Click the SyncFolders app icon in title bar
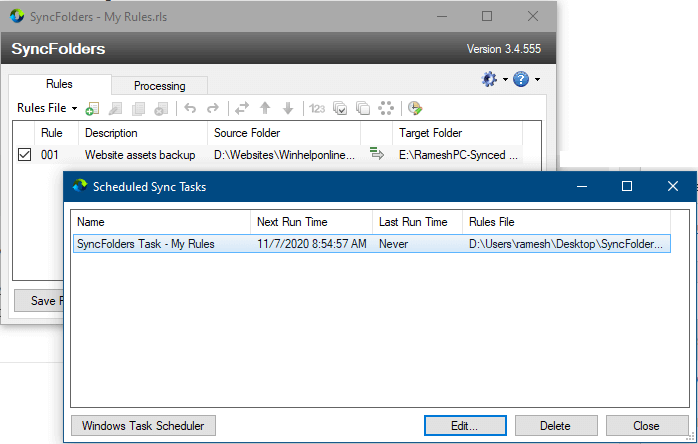The height and width of the screenshot is (444, 698). (17, 16)
